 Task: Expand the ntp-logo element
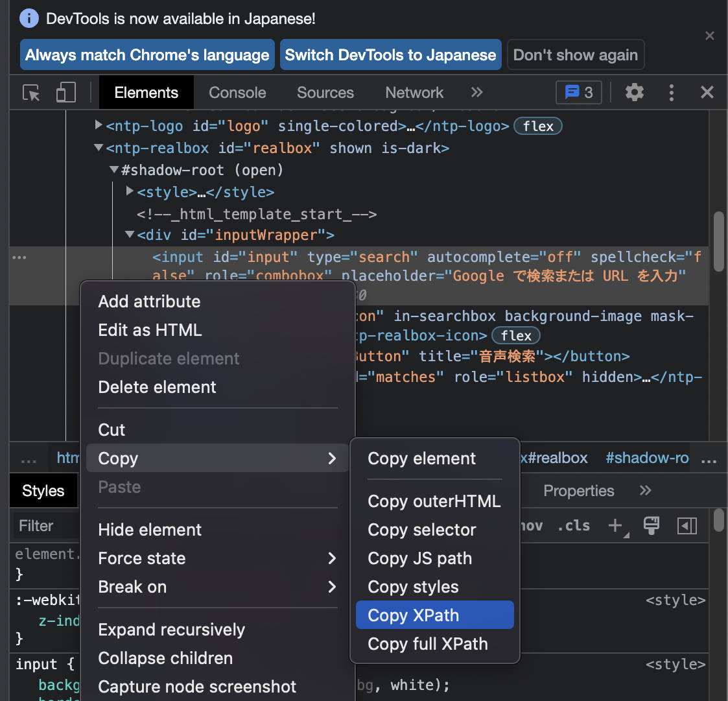[x=99, y=126]
